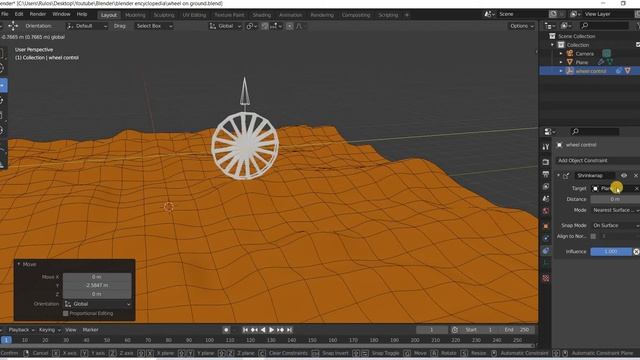Switch to the Sculpting workspace tab
The width and height of the screenshot is (640, 360).
(164, 15)
